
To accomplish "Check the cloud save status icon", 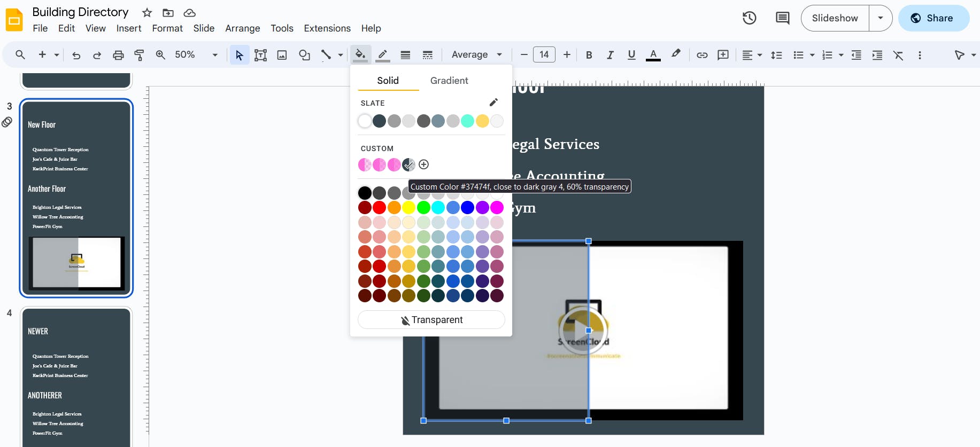I will [x=189, y=12].
